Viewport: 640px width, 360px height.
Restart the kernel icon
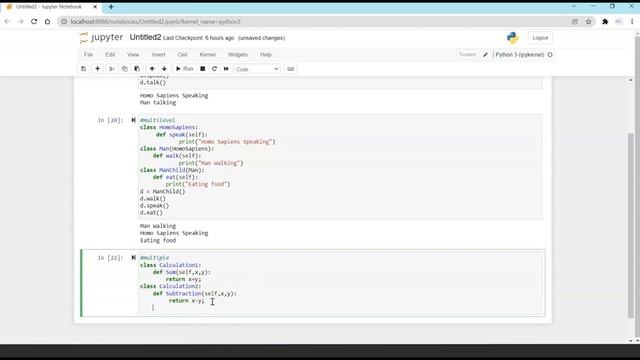[214, 69]
